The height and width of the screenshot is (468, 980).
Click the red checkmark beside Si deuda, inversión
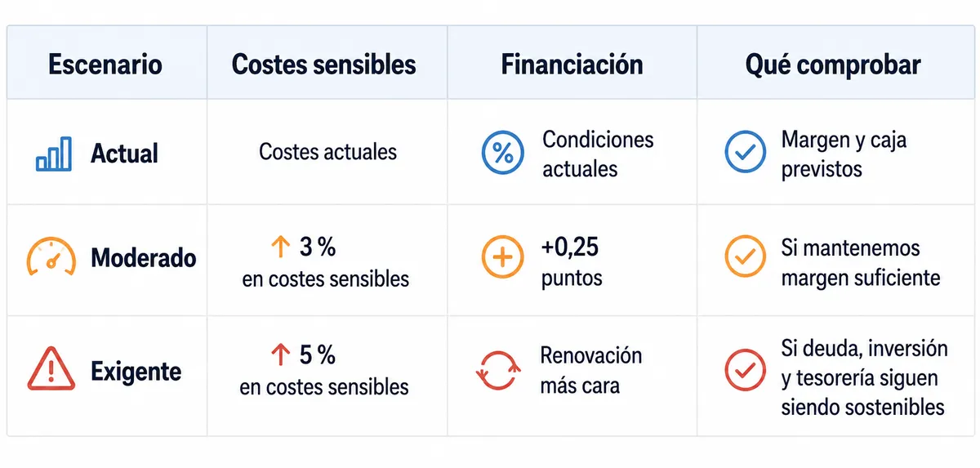(x=746, y=370)
